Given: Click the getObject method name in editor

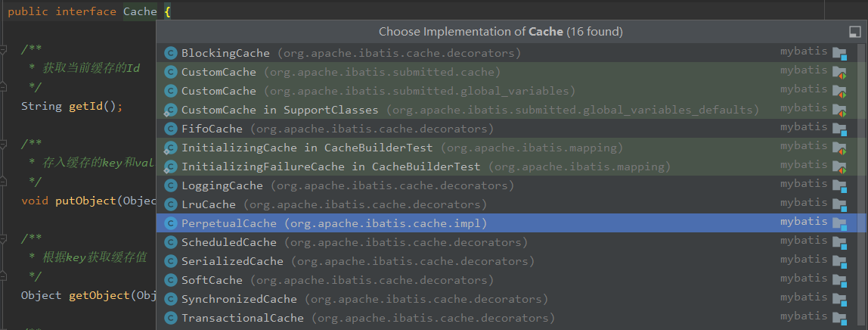Looking at the screenshot, I should point(98,295).
